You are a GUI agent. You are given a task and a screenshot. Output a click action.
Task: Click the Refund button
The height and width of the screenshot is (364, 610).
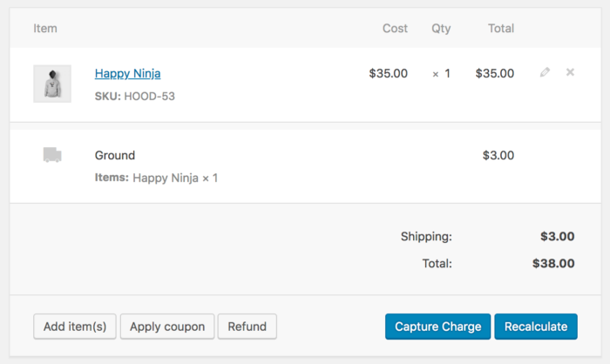point(247,327)
